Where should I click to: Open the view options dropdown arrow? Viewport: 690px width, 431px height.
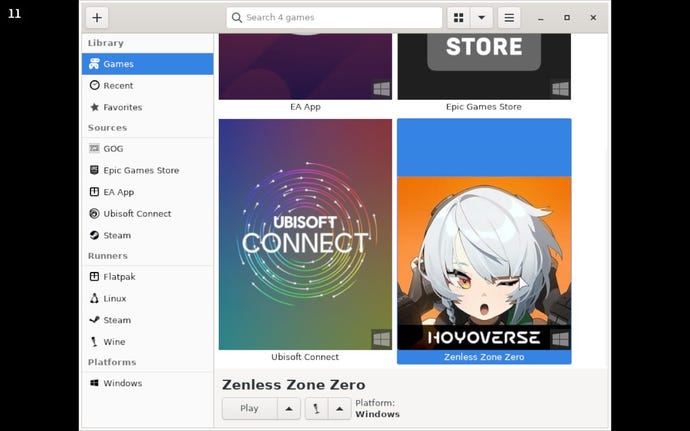pos(482,18)
